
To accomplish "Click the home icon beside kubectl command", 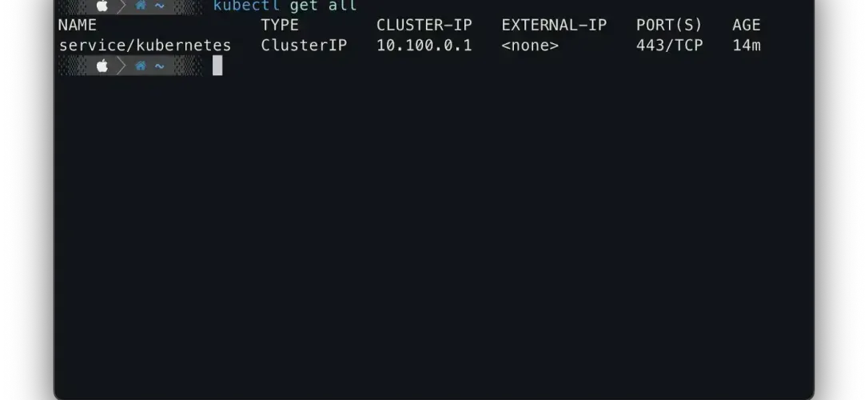I will pyautogui.click(x=141, y=6).
